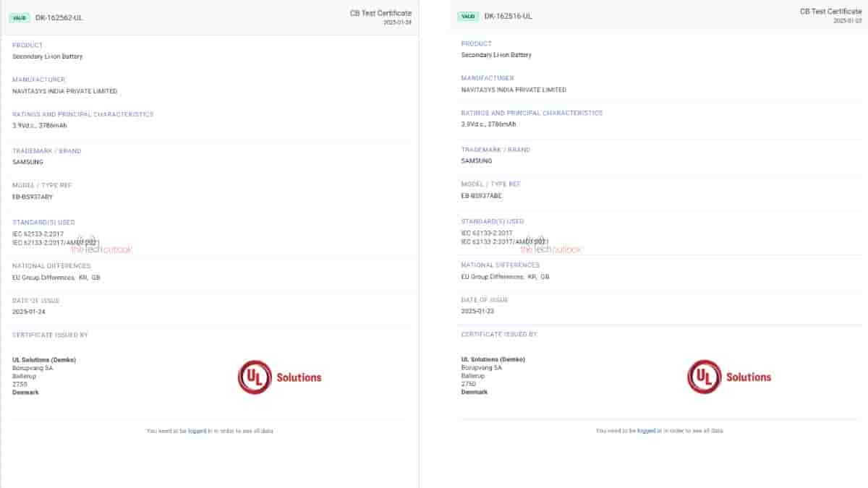Click certificate ID DK-162516-UL
This screenshot has height=488, width=868.
[509, 16]
